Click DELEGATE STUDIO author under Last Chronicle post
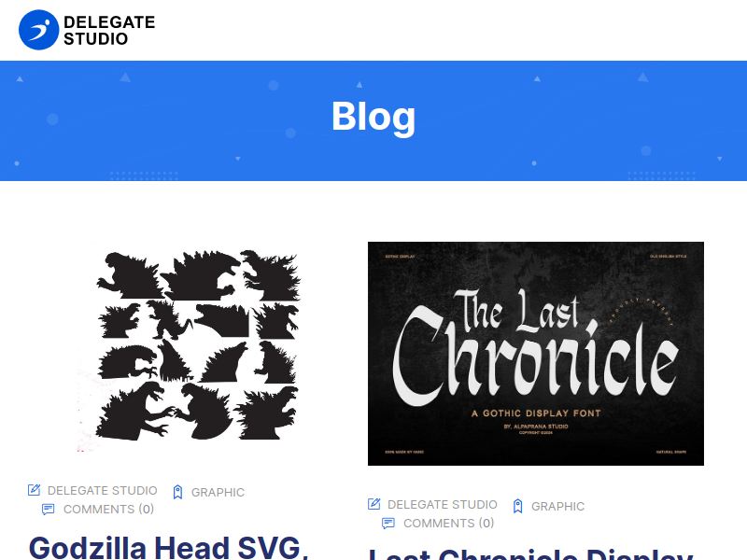Image resolution: width=747 pixels, height=560 pixels. coord(443,504)
